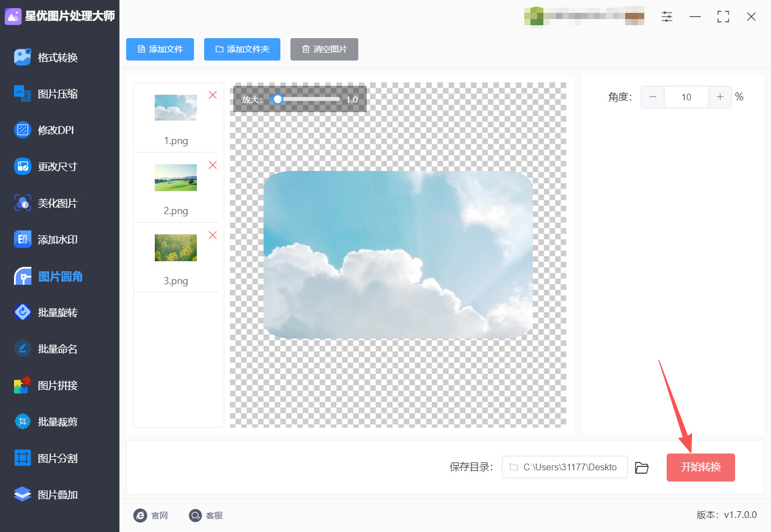Decrease the 角度 value with minus
This screenshot has width=771, height=532.
tap(653, 97)
